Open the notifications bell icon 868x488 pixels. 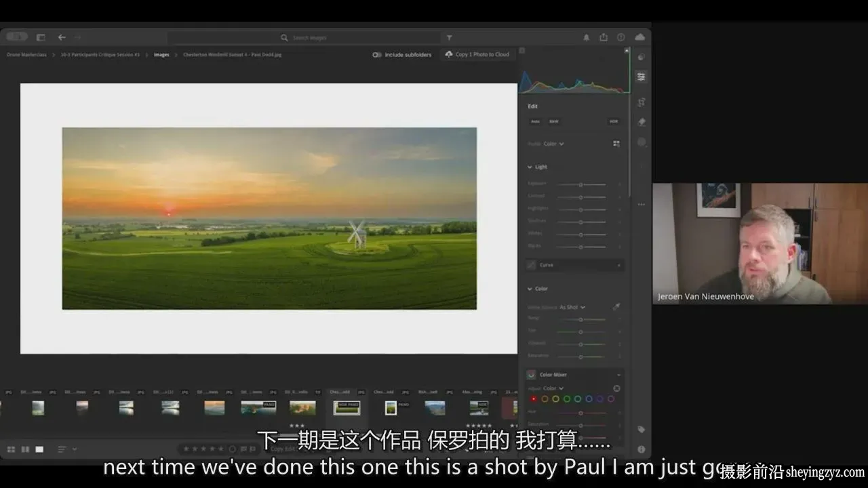coord(586,37)
